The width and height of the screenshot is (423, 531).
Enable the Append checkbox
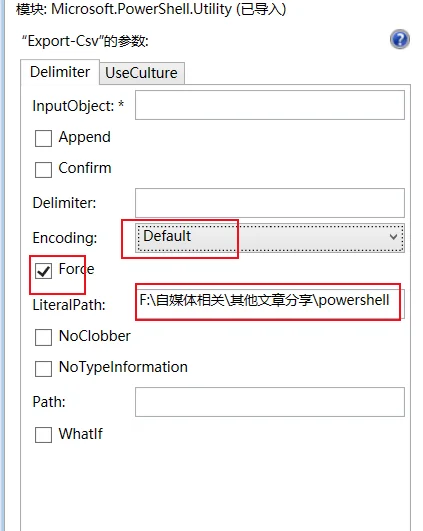coord(43,139)
